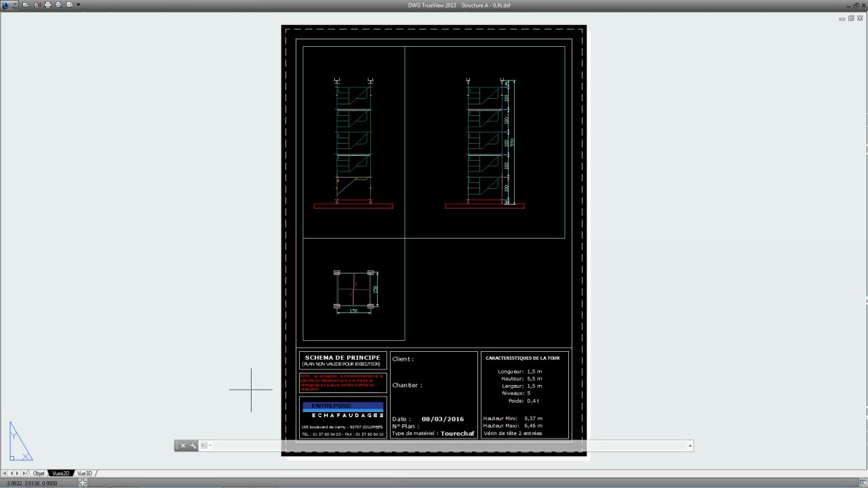
Task: Click the scaffold plan view with 150 dimensions
Action: click(356, 291)
